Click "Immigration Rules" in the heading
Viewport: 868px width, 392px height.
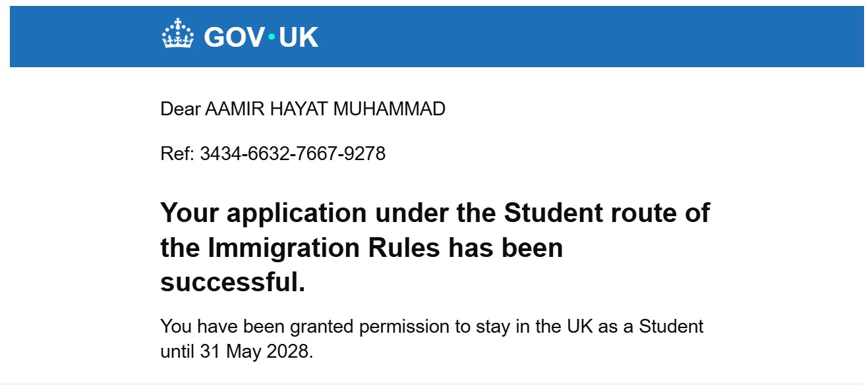(324, 248)
